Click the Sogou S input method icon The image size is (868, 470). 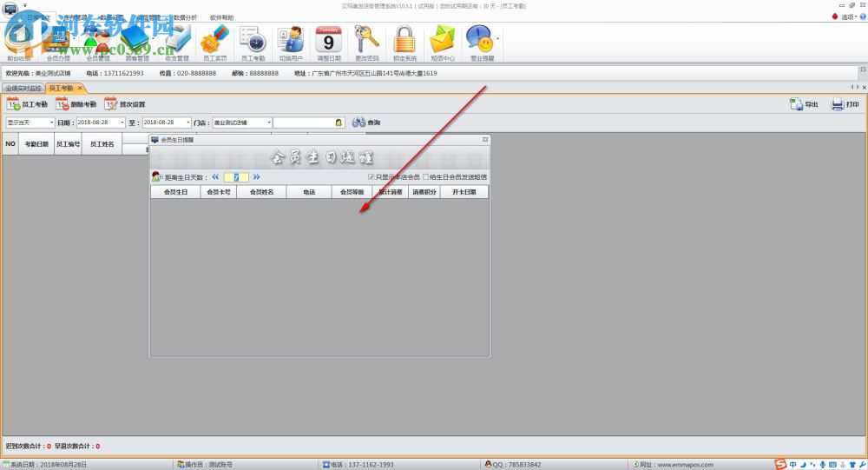780,465
